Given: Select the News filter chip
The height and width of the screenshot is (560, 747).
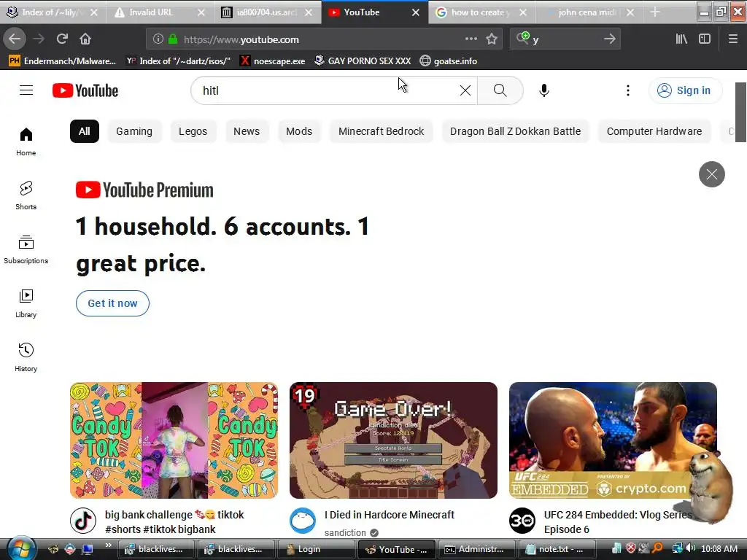Looking at the screenshot, I should (247, 131).
